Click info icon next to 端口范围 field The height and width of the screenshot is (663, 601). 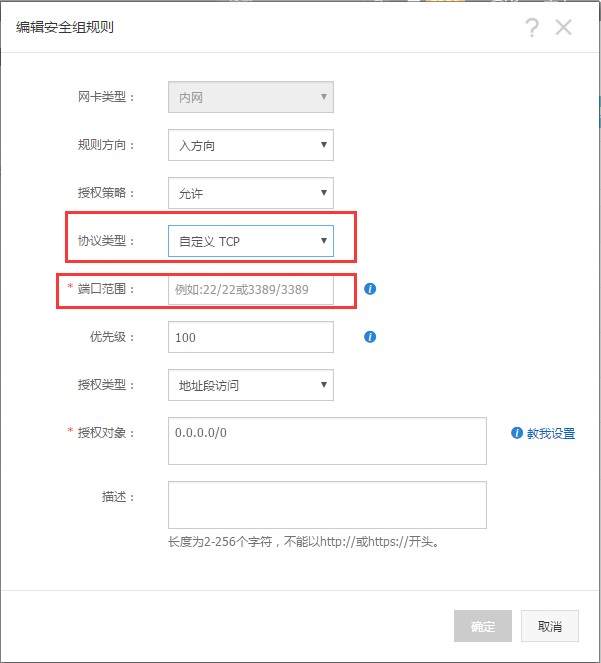click(x=370, y=289)
